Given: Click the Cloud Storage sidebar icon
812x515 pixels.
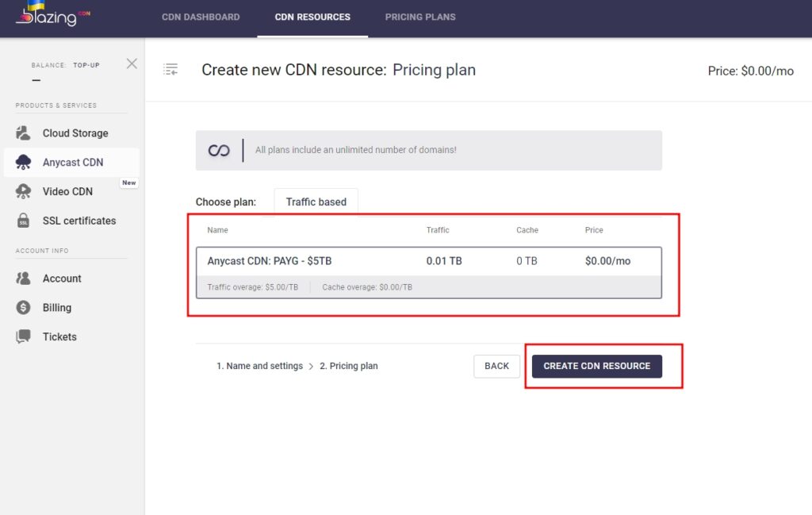Looking at the screenshot, I should tap(22, 133).
